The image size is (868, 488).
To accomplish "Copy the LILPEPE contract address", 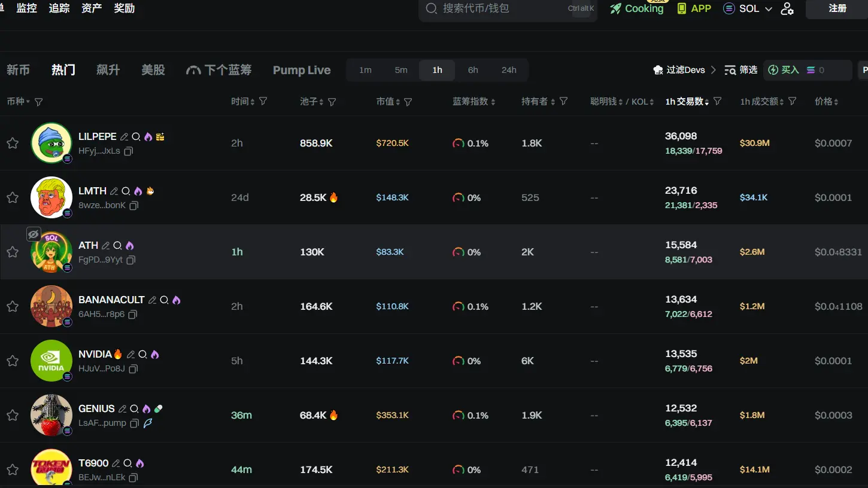I will click(128, 151).
